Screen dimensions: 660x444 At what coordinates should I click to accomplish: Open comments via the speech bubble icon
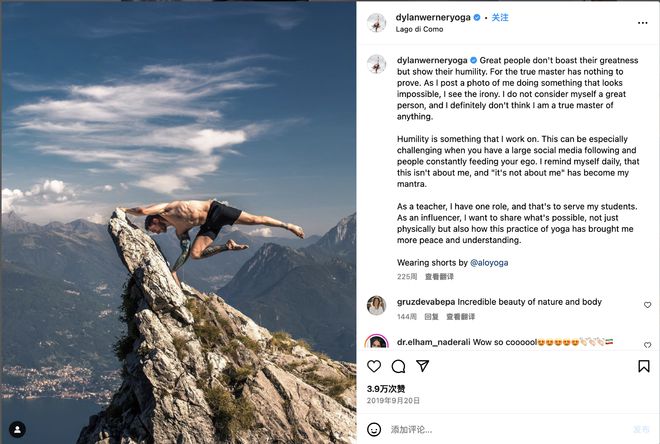[396, 367]
